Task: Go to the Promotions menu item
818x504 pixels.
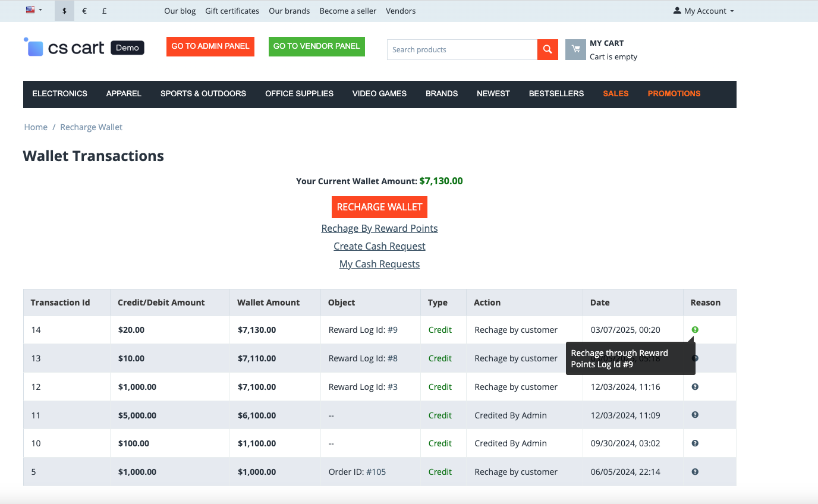Action: pyautogui.click(x=674, y=94)
